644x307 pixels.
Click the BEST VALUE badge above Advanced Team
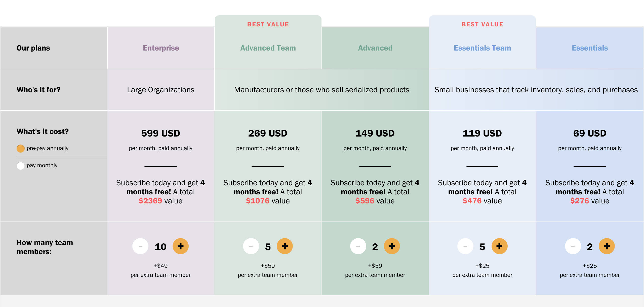point(268,24)
